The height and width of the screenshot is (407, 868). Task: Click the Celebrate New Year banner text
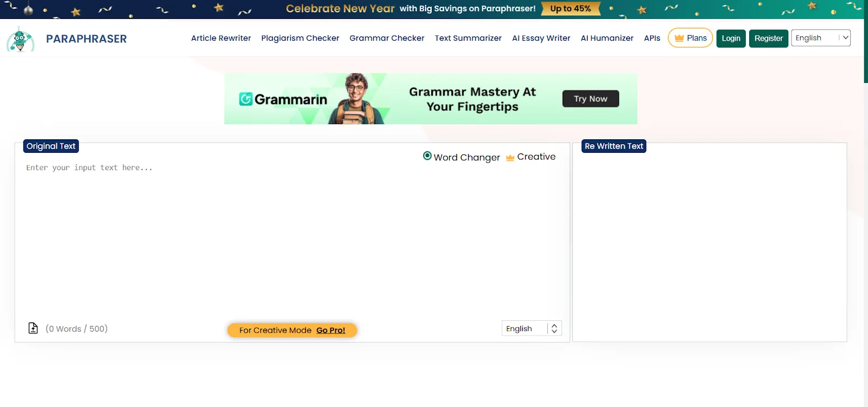point(340,9)
